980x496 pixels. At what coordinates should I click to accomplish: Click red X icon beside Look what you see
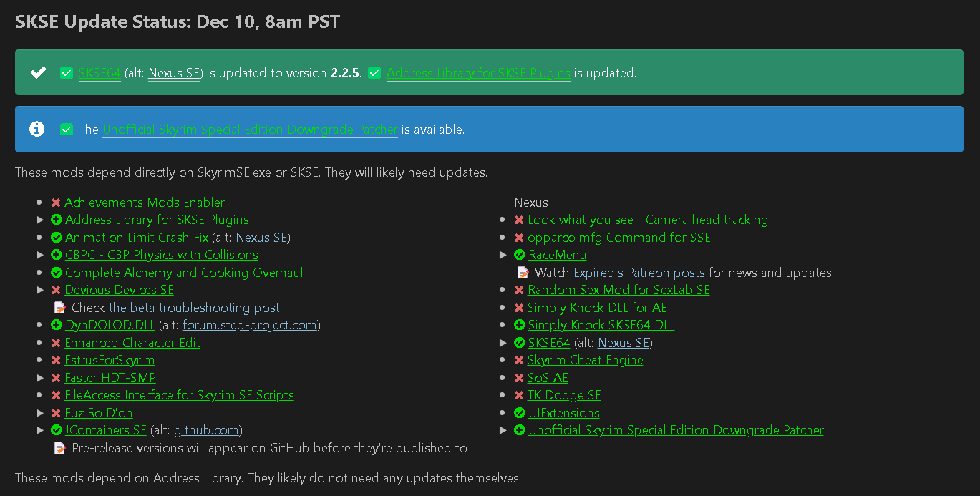pyautogui.click(x=519, y=220)
